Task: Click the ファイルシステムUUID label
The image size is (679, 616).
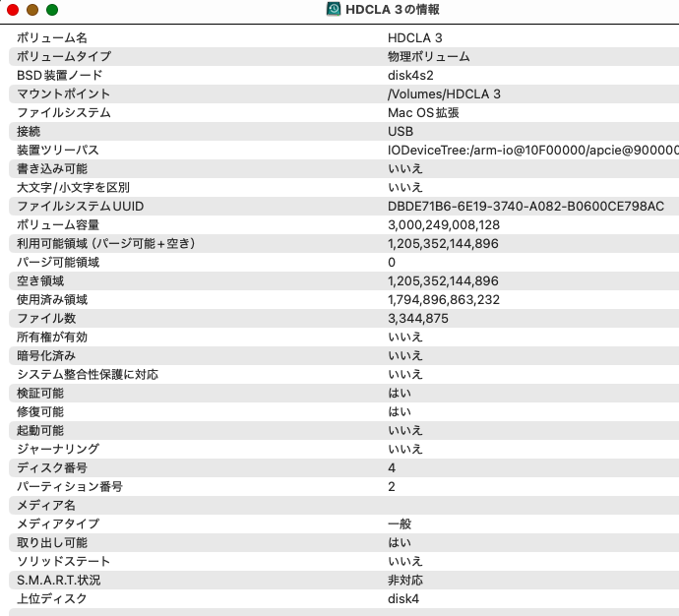Action: click(x=80, y=206)
